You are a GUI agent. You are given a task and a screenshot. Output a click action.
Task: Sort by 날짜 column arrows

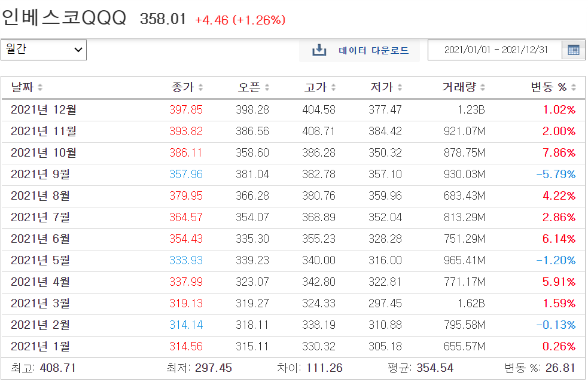click(x=40, y=87)
